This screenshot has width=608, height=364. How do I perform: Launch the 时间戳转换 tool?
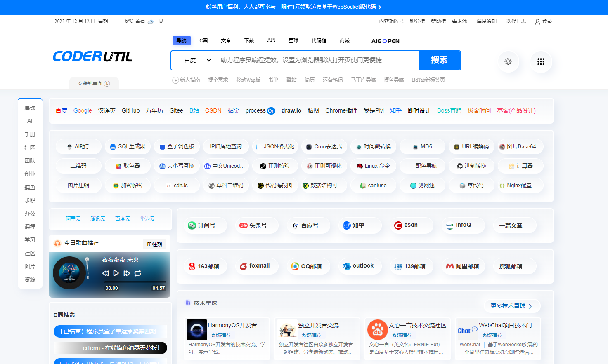click(373, 147)
